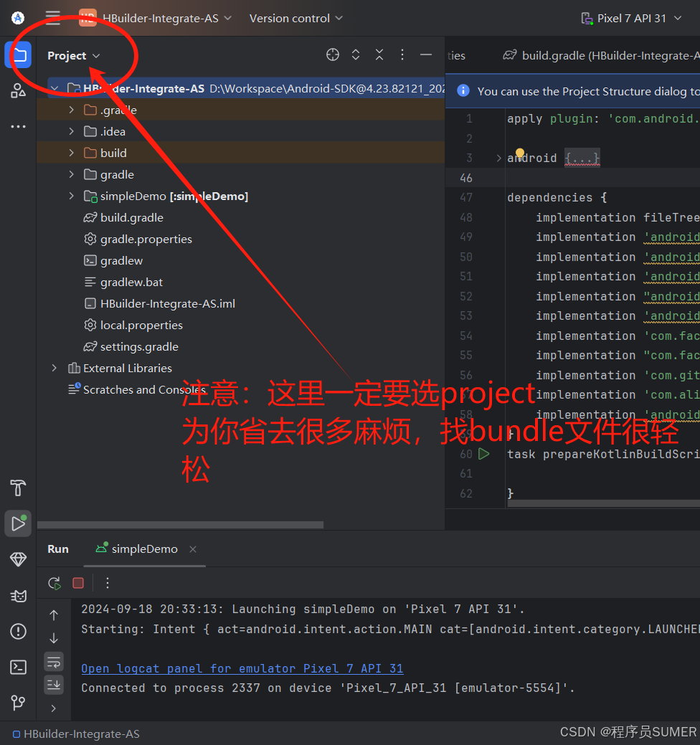Viewport: 700px width, 745px height.
Task: Switch to build.gradle editor tab
Action: (x=601, y=56)
